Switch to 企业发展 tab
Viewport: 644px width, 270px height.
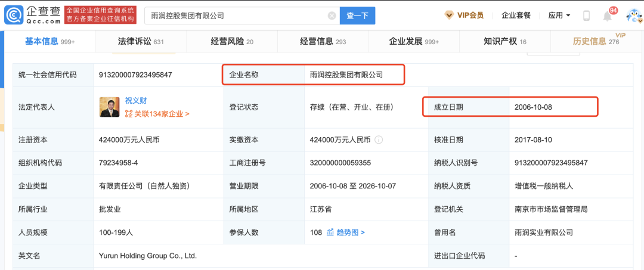click(414, 41)
